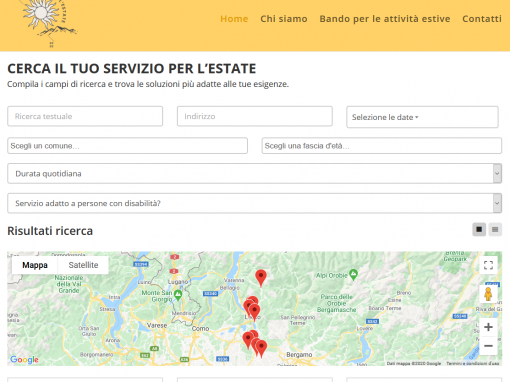Click the Indirizzo address field
Image resolution: width=510 pixels, height=382 pixels.
click(255, 116)
